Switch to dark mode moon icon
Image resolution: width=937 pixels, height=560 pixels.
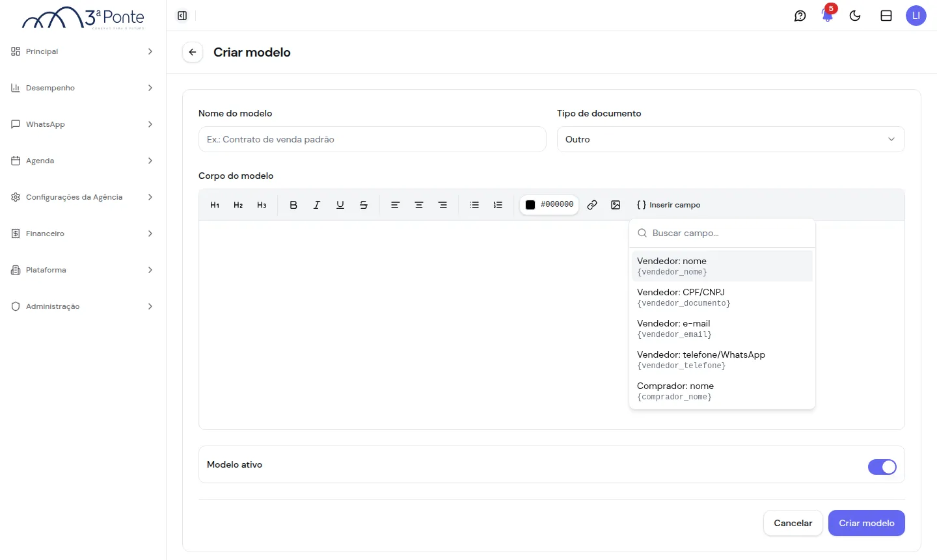(x=855, y=16)
